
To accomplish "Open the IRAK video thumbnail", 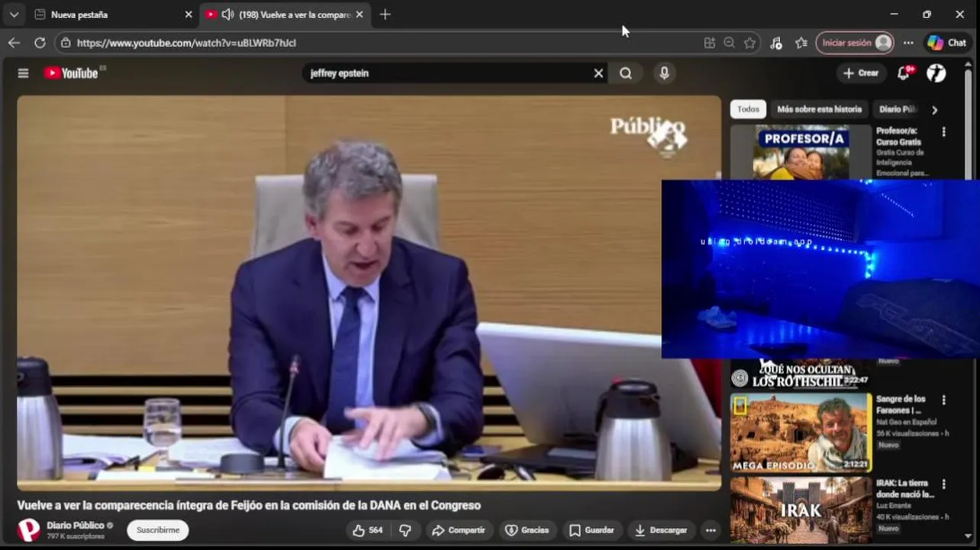I will coord(801,510).
